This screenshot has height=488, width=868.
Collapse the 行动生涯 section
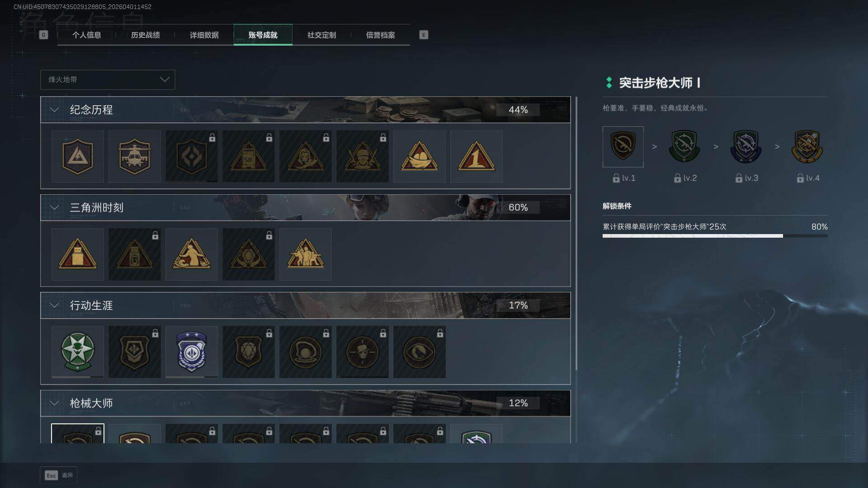click(54, 305)
